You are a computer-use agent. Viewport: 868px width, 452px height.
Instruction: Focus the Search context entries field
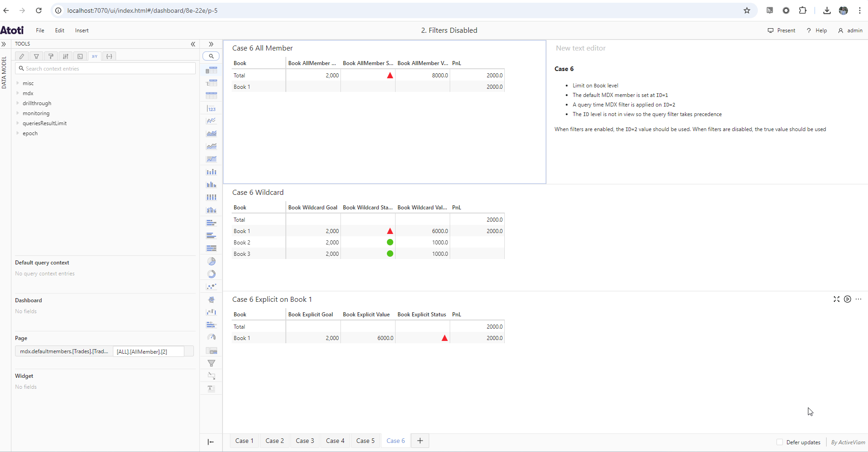[x=106, y=69]
